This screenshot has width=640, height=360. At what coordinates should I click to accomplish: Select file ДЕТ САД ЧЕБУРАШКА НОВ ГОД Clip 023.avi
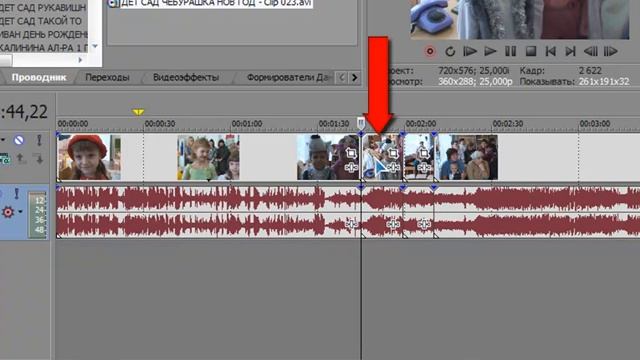click(210, 3)
